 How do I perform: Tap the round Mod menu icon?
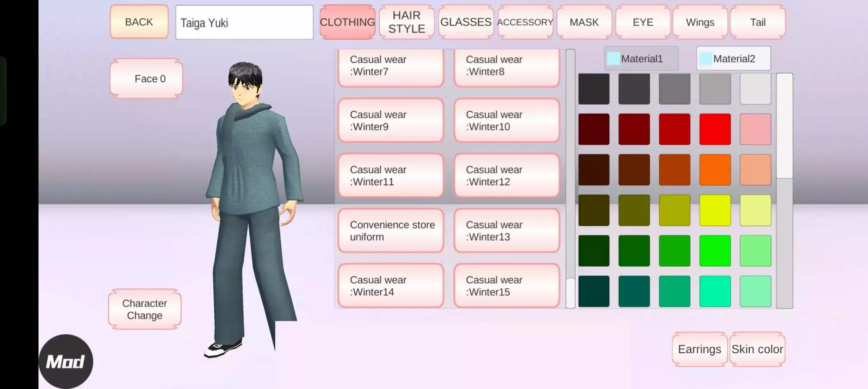[x=65, y=361]
